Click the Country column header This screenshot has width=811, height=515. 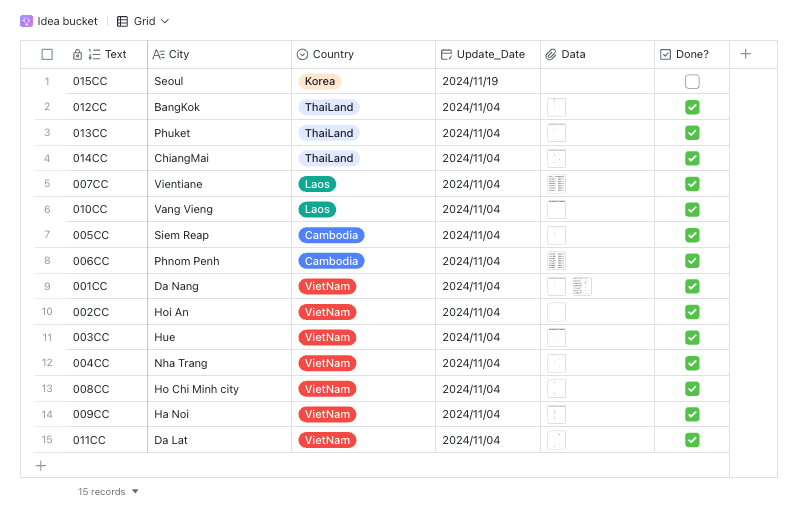(364, 54)
